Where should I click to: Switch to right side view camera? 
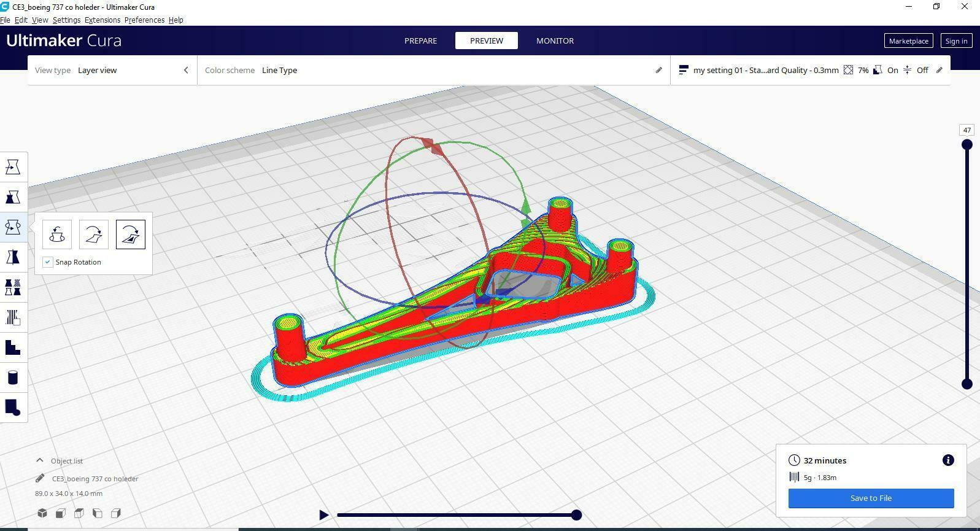[x=115, y=513]
